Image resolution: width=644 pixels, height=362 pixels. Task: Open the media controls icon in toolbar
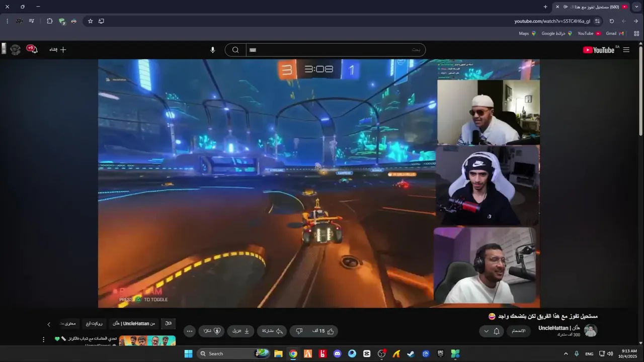[31, 21]
